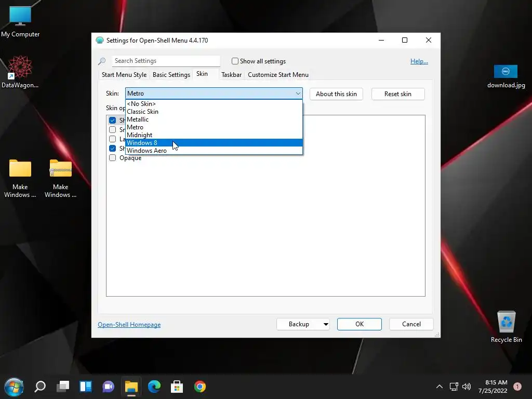532x399 pixels.
Task: Open the Recycle Bin
Action: tap(506, 326)
